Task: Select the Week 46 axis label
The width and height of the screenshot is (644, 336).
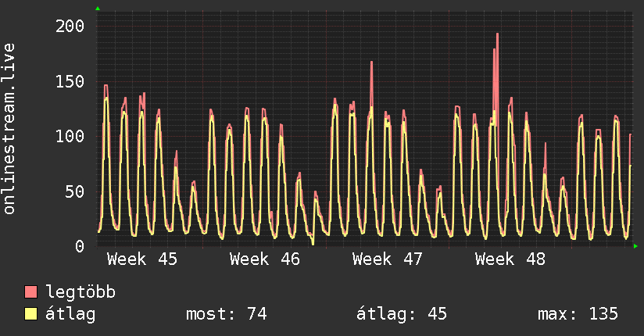Action: click(264, 259)
